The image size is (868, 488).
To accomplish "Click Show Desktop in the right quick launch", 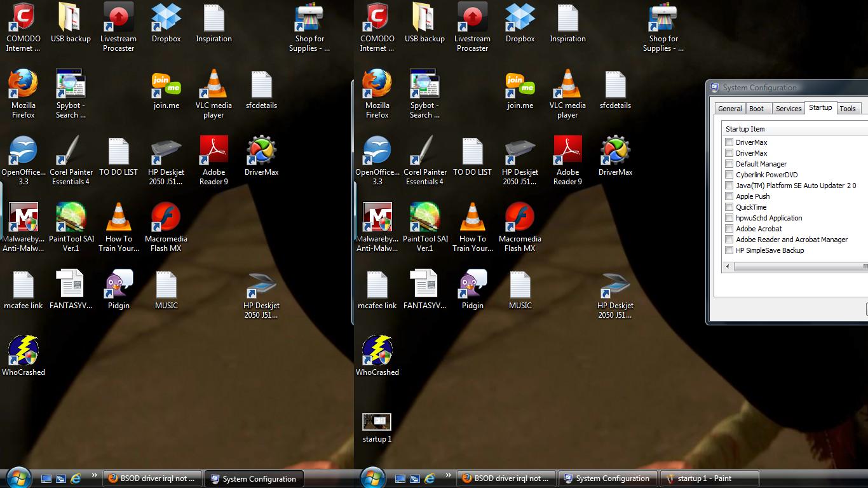I will tap(400, 478).
